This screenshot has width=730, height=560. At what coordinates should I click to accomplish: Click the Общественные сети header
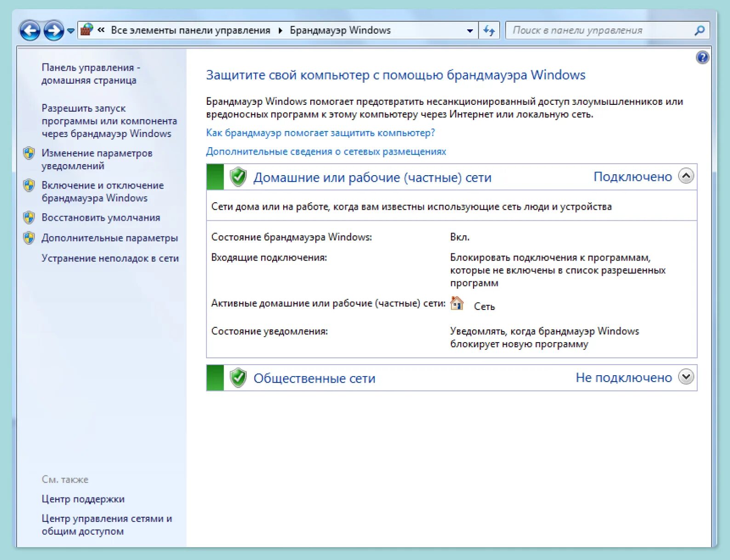tap(314, 378)
